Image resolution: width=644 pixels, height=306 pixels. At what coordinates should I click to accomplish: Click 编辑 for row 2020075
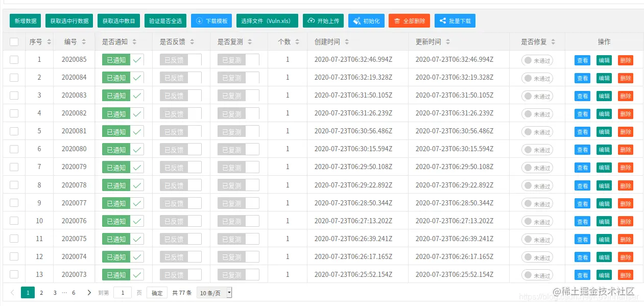(604, 239)
